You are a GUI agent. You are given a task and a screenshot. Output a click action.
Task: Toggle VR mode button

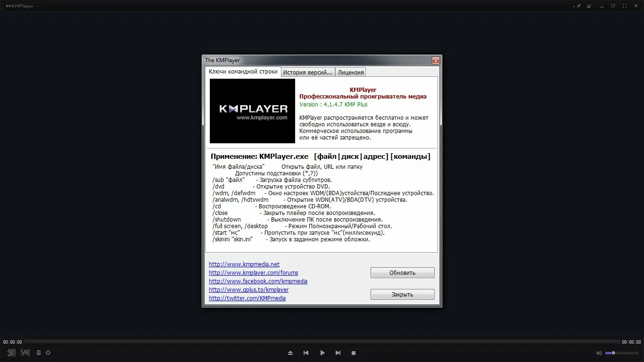(25, 353)
